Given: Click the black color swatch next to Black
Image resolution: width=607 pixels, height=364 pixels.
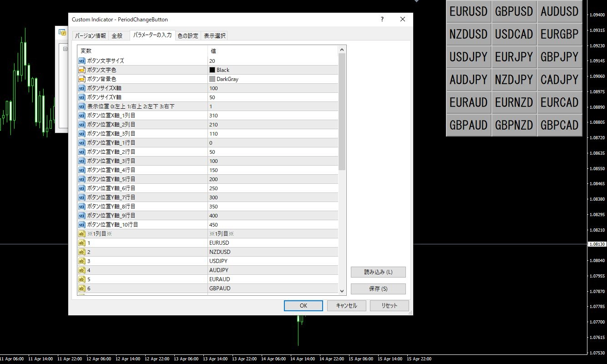Looking at the screenshot, I should point(212,70).
